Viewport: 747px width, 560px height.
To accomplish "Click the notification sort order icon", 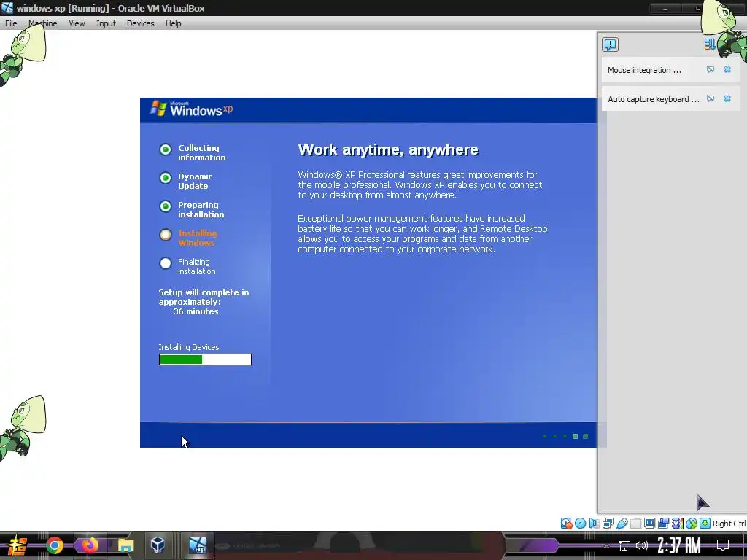I will pyautogui.click(x=709, y=44).
